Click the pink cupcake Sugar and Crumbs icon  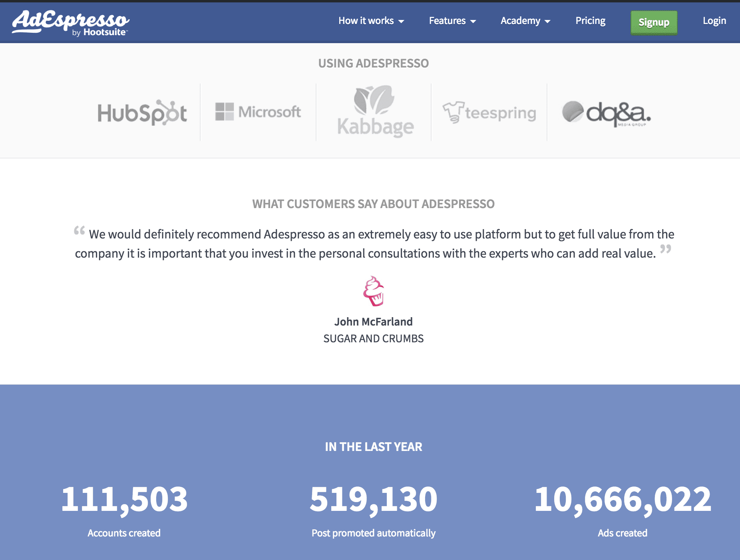pos(374,291)
